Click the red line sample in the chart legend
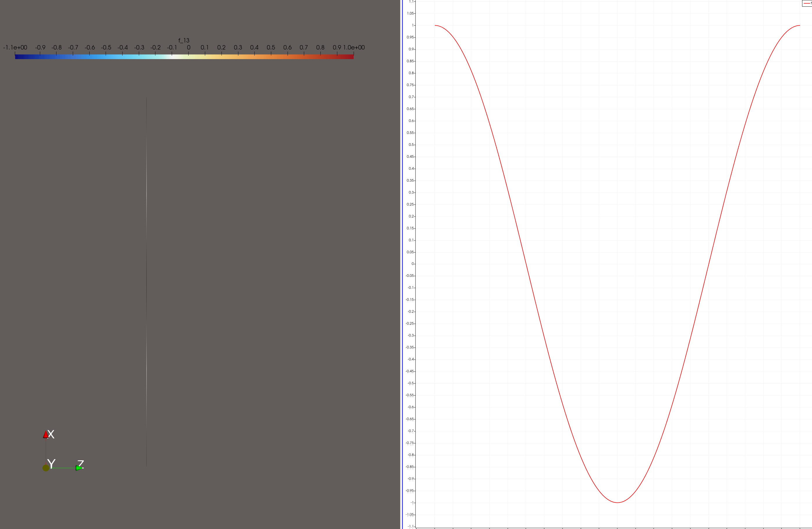Image resolution: width=812 pixels, height=529 pixels. (806, 3)
